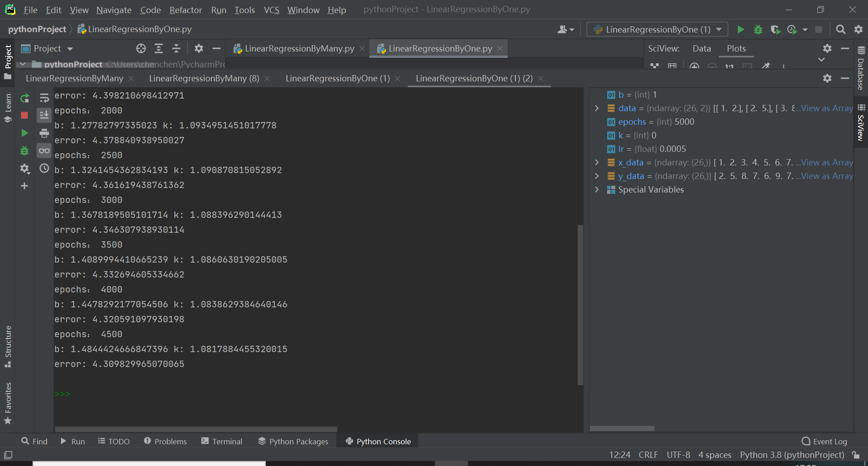Open the TODO tool window

coord(114,441)
